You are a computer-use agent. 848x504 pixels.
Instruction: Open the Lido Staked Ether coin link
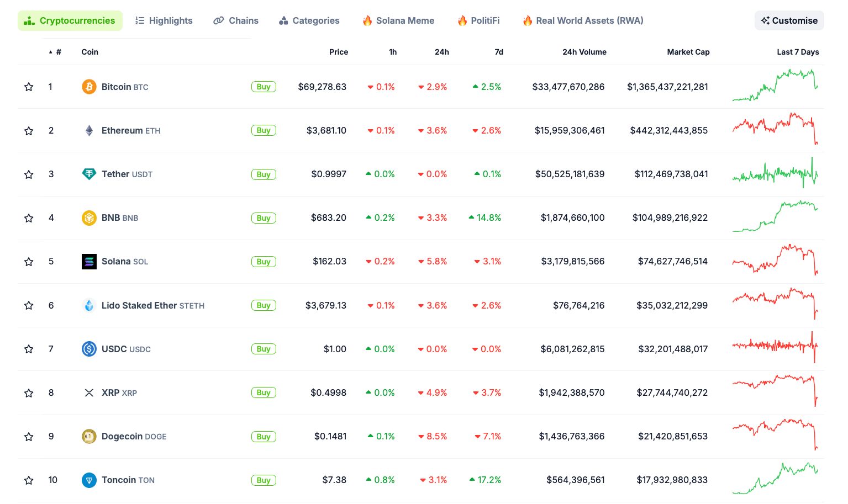[139, 305]
